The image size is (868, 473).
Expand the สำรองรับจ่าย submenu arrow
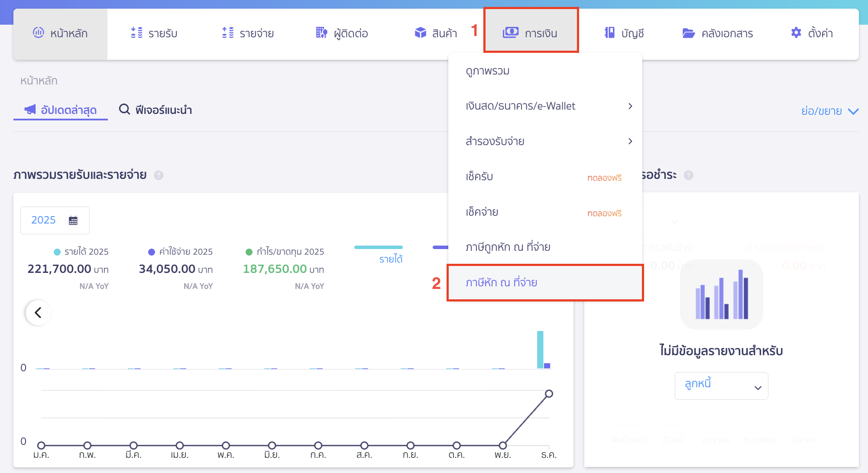630,141
